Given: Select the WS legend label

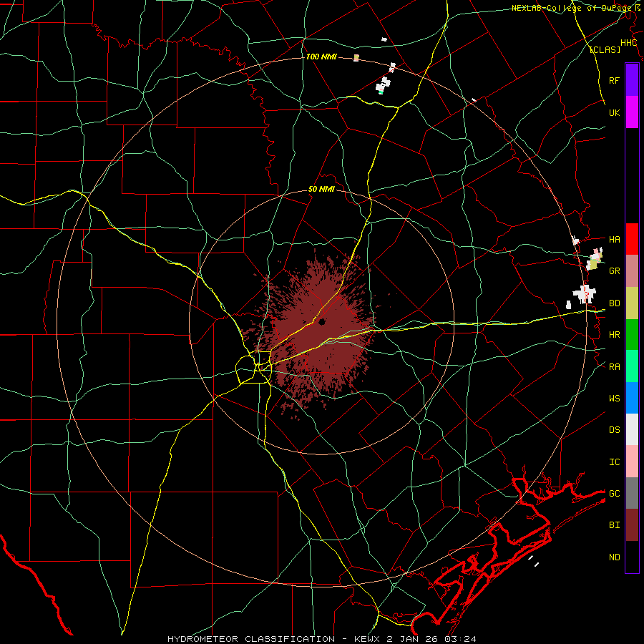Looking at the screenshot, I should point(614,399).
